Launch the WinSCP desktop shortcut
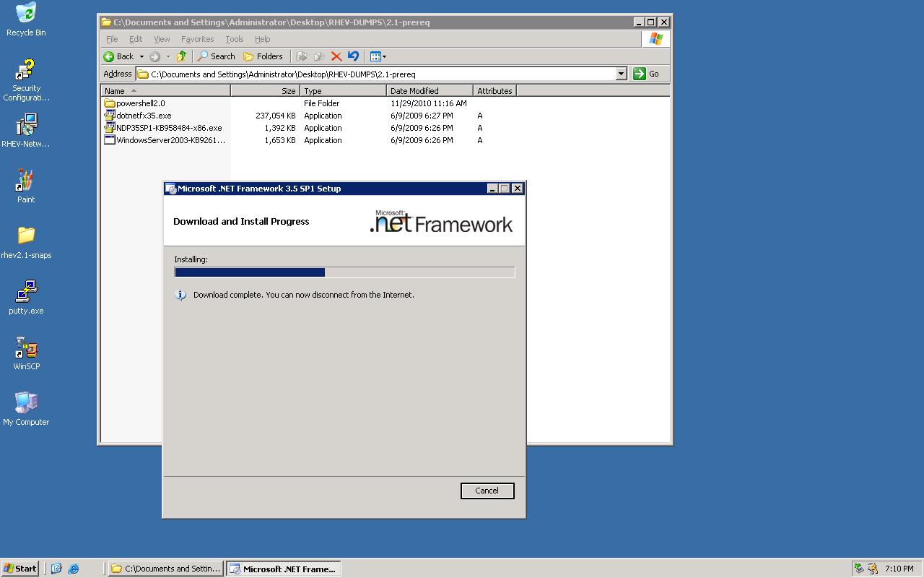 coord(26,353)
